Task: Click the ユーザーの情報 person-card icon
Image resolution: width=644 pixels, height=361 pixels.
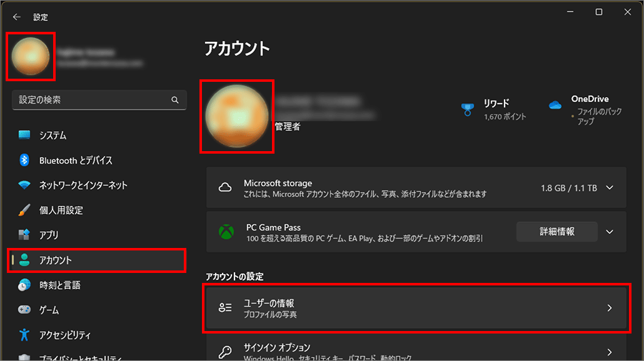Action: tap(225, 308)
